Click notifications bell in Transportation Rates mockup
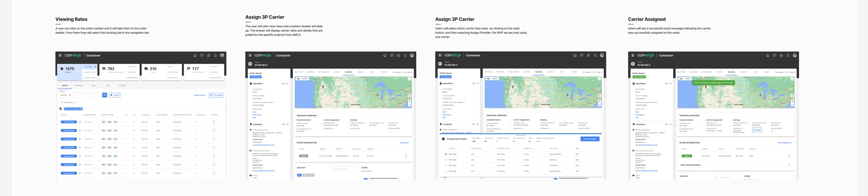Screen dimensions: 868x196 pyautogui.click(x=595, y=56)
